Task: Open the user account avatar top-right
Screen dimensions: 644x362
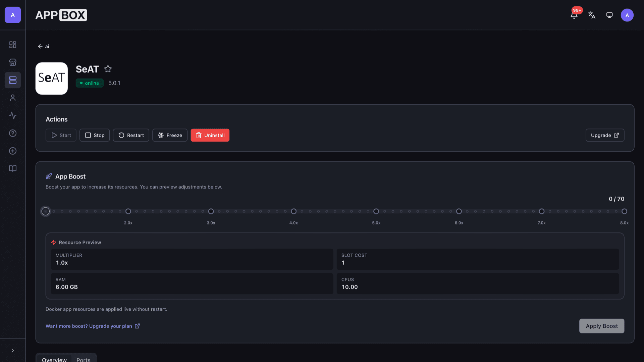Action: 627,15
